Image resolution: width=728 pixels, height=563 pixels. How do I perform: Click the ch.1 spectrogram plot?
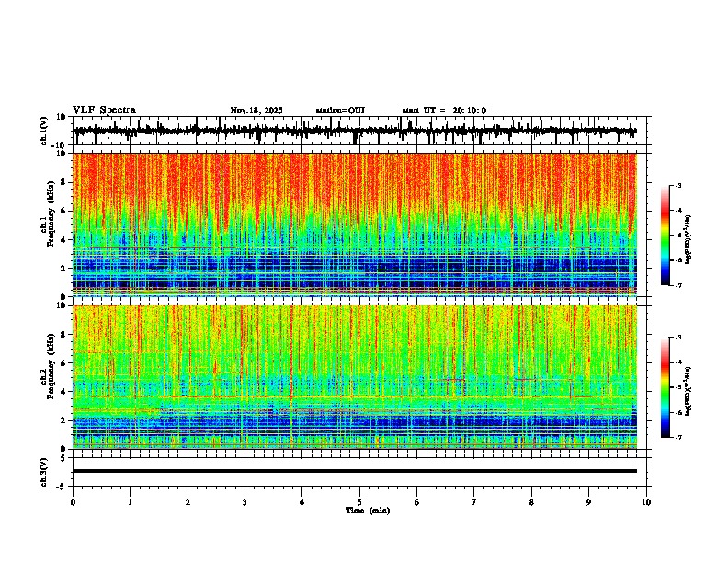(355, 224)
